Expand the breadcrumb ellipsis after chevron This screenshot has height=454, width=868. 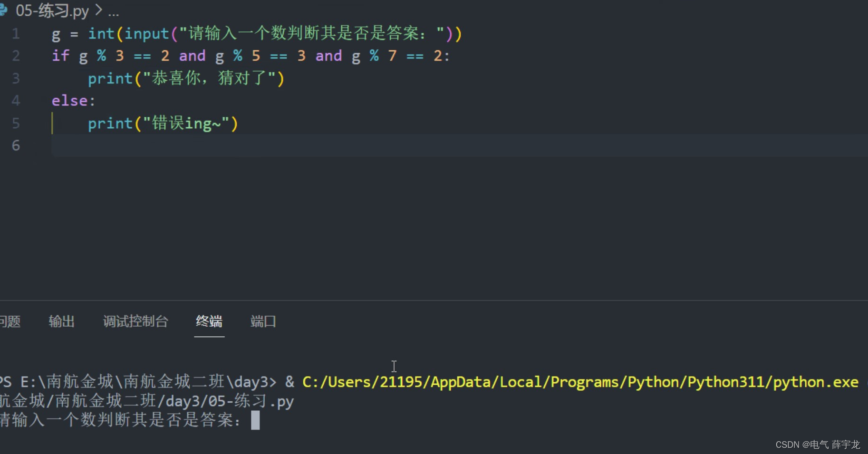tap(114, 11)
